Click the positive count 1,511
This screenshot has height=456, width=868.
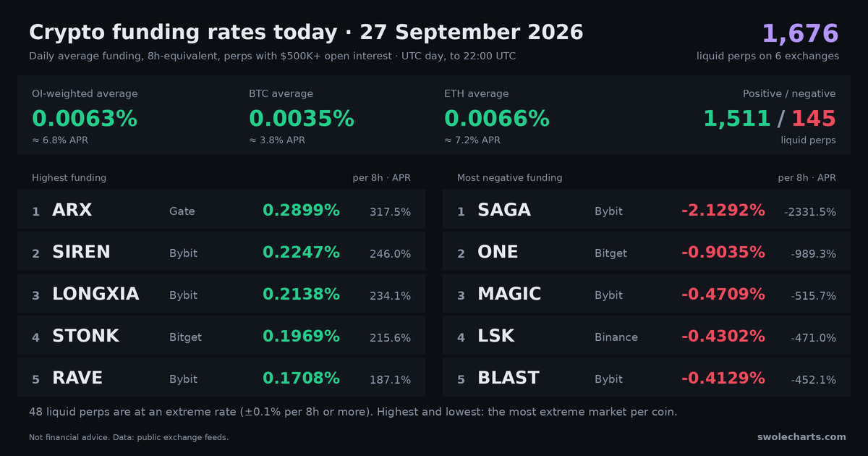[736, 119]
